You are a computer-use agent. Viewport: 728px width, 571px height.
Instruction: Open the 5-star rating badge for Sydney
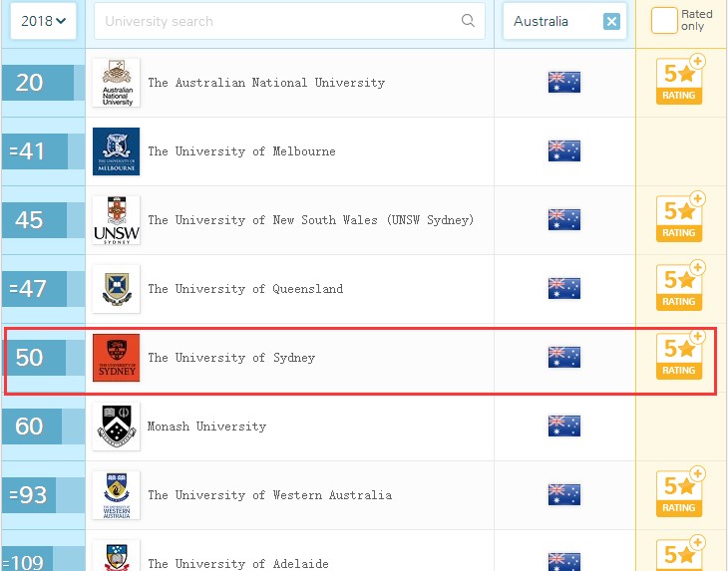coord(679,356)
